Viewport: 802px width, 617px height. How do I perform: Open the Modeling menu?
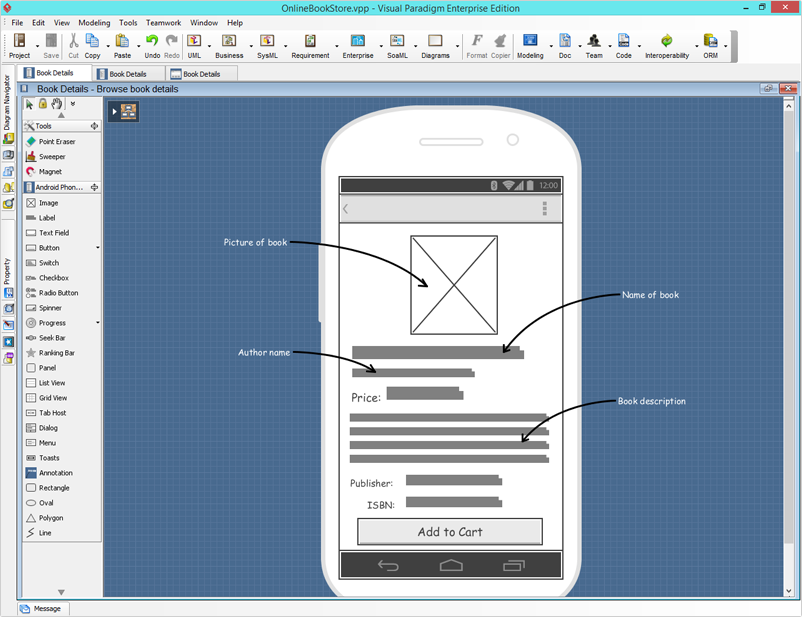[93, 22]
